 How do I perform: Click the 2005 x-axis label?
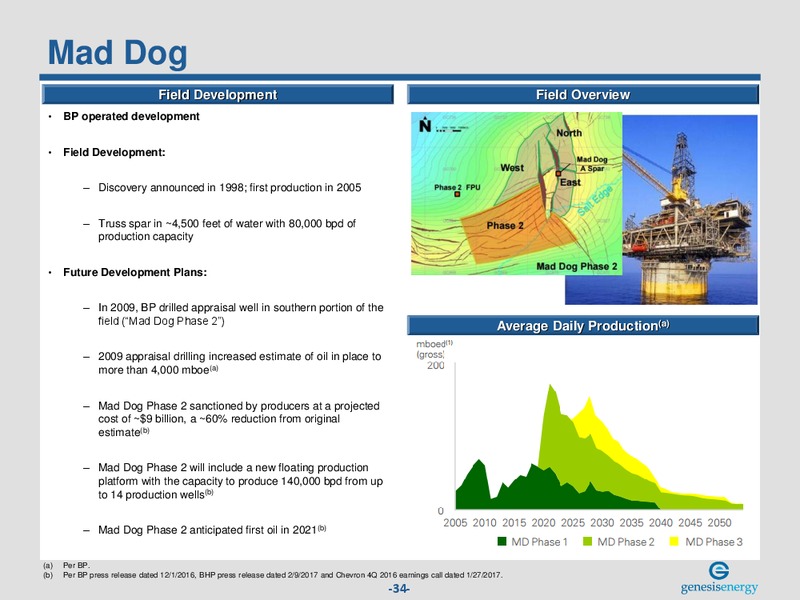(x=455, y=523)
